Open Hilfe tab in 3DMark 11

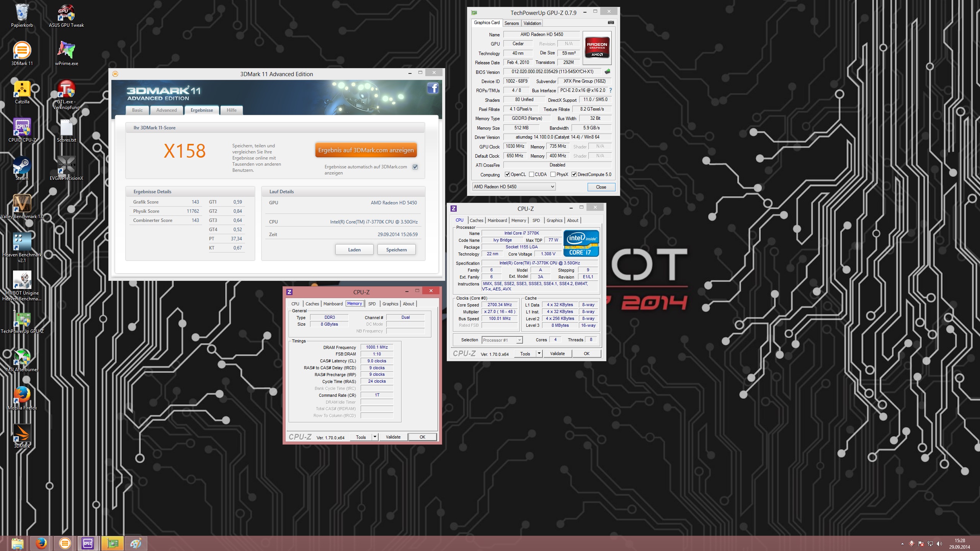232,110
